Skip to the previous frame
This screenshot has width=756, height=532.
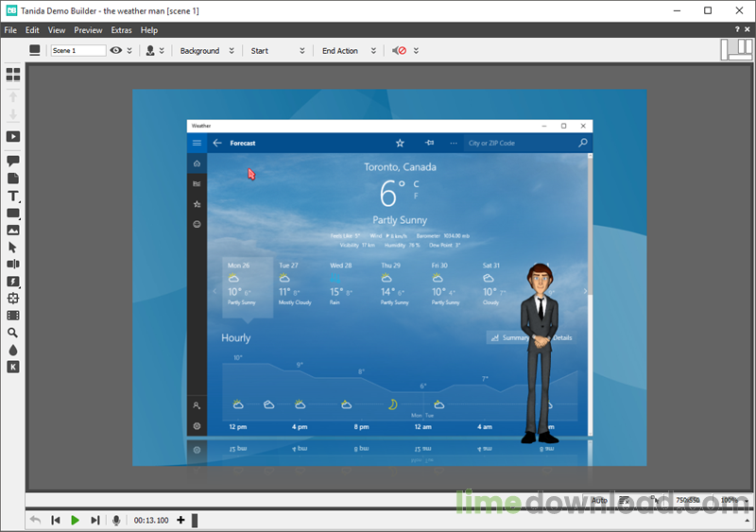click(x=56, y=520)
